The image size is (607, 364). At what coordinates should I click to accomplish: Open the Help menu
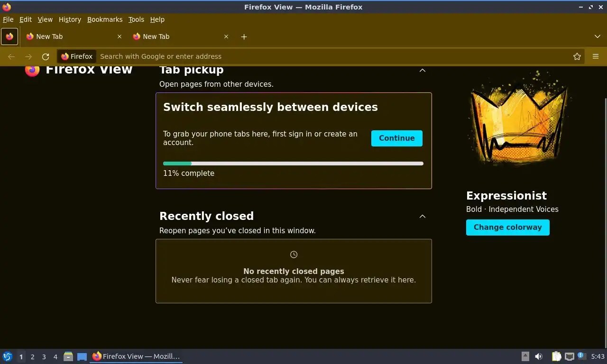[157, 19]
